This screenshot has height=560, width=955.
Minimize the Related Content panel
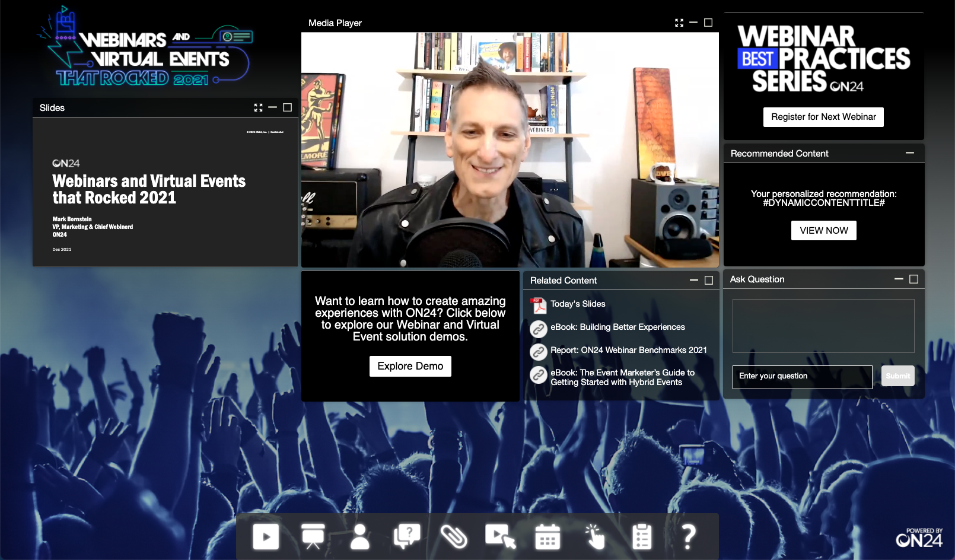[x=694, y=280]
